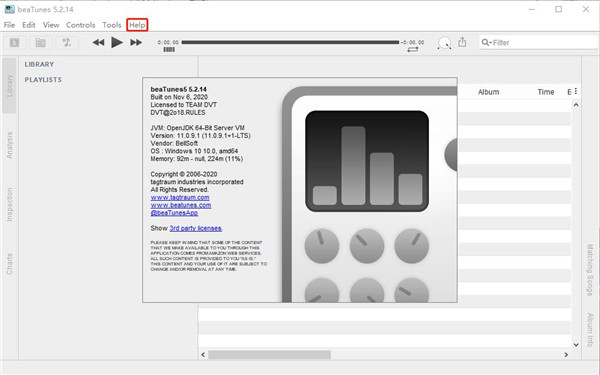
Task: Click the folder toolbar icon
Action: pos(41,42)
